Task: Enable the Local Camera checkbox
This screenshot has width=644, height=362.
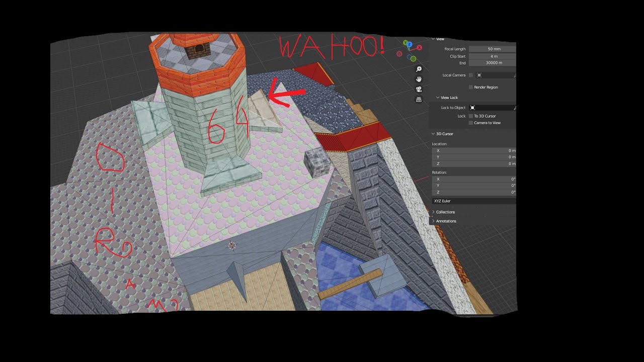Action: coord(471,75)
